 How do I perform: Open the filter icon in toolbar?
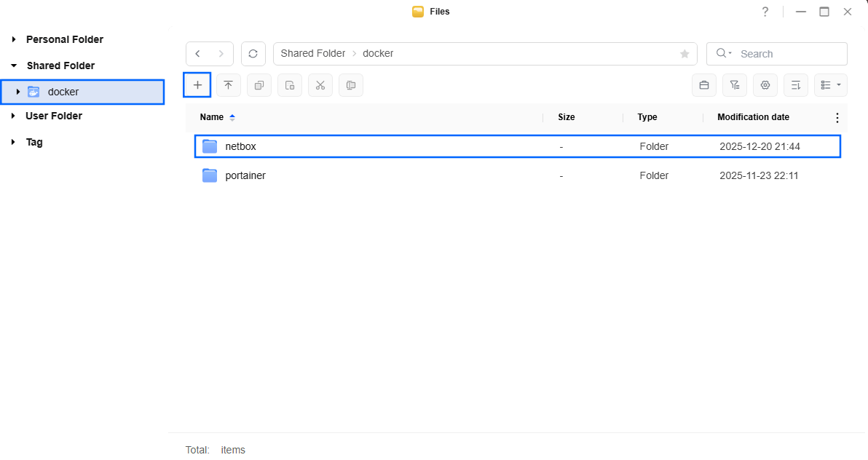pos(734,85)
